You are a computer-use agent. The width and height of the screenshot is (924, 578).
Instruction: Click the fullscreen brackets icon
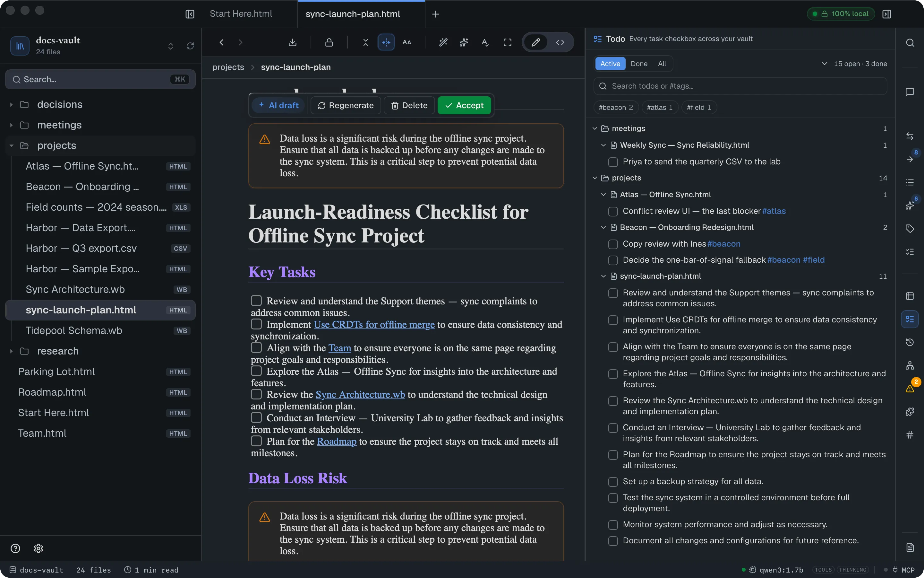coord(508,42)
